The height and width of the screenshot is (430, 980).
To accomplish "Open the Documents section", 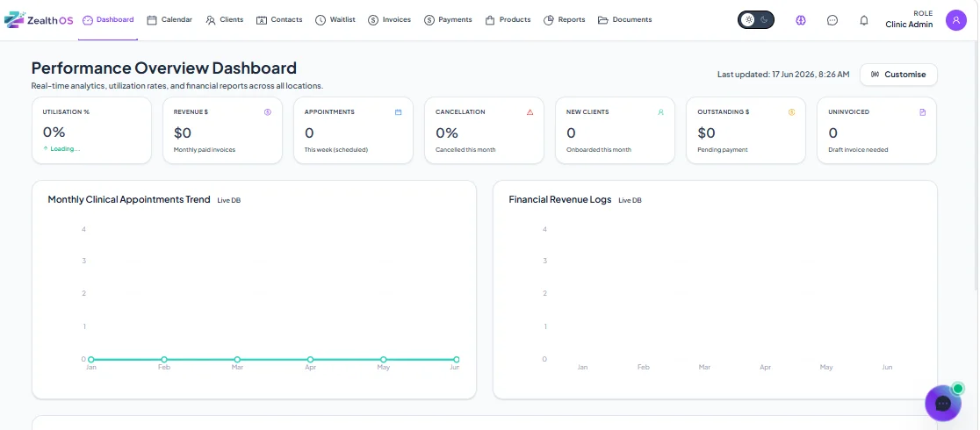I will coord(625,20).
